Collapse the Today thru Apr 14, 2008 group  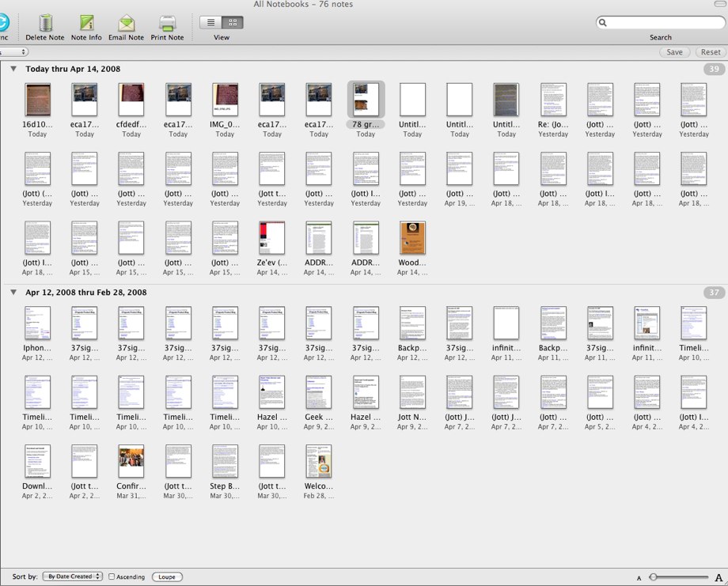(x=13, y=69)
